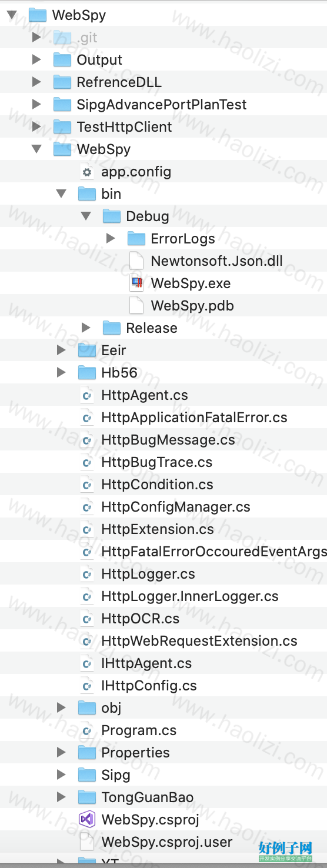Expand the Output folder disclosure triangle
327x868 pixels.
click(x=36, y=59)
